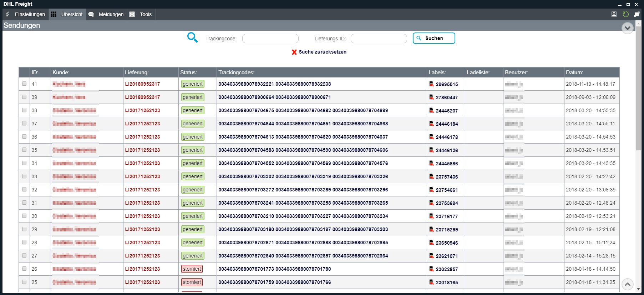
Task: Click tracking code 00340339880078932238
Action: click(303, 84)
